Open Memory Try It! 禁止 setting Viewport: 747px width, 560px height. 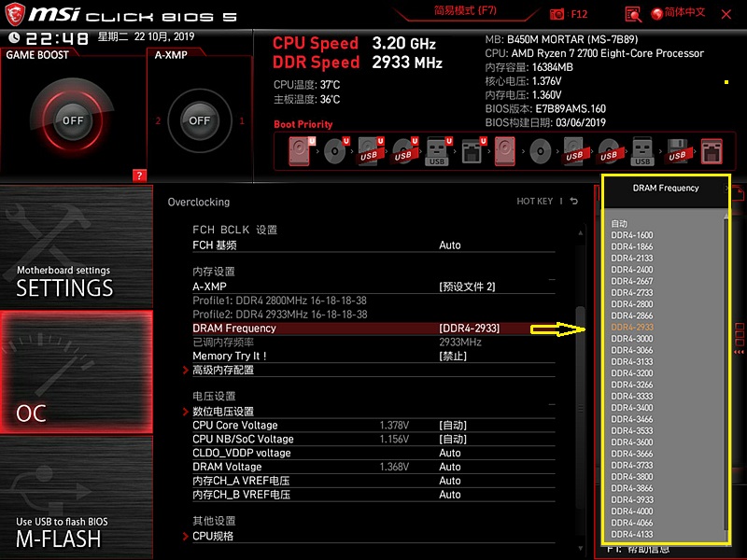tap(373, 356)
